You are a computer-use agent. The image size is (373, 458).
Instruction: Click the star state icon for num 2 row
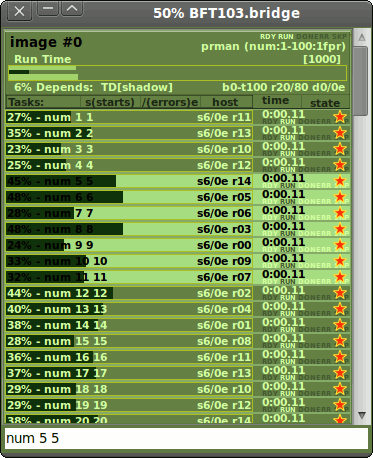tap(340, 133)
